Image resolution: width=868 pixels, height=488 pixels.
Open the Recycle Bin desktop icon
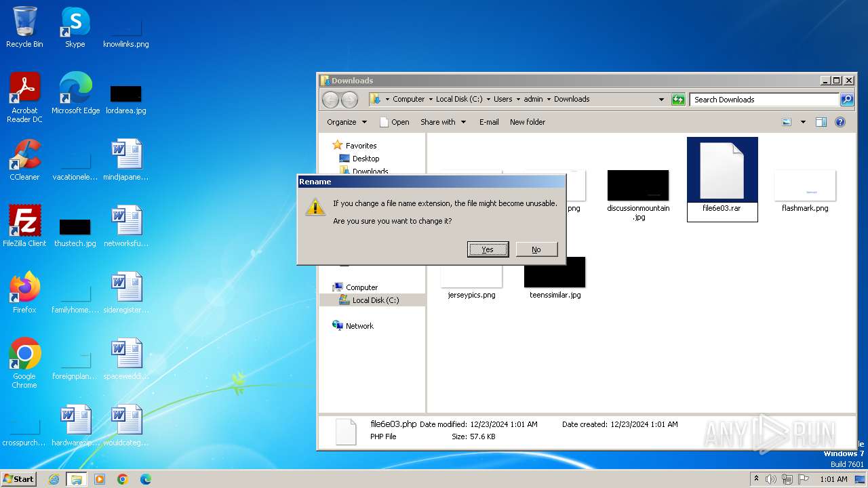coord(24,28)
